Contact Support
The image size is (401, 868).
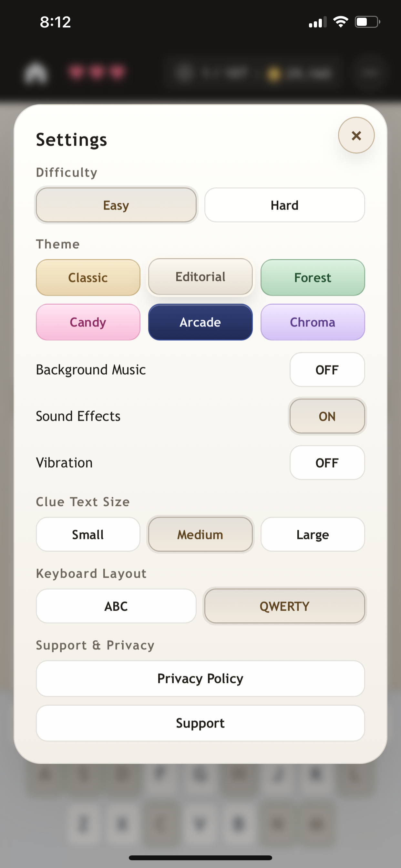pos(200,722)
